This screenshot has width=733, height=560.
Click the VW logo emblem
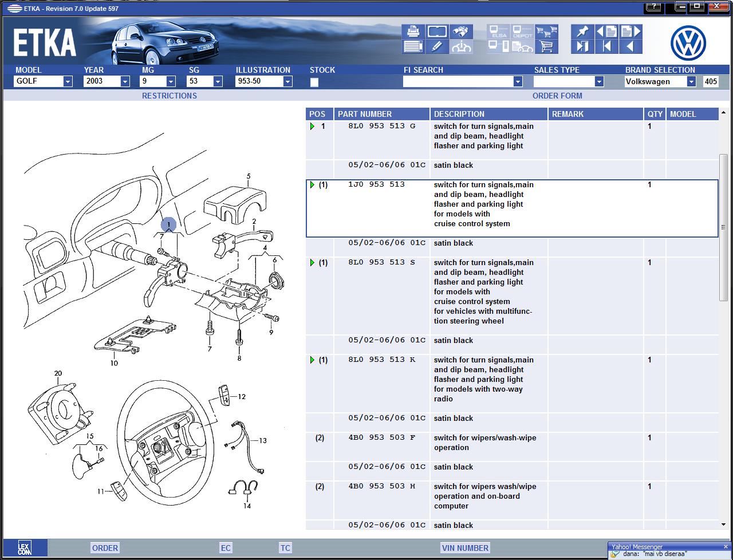pyautogui.click(x=688, y=43)
